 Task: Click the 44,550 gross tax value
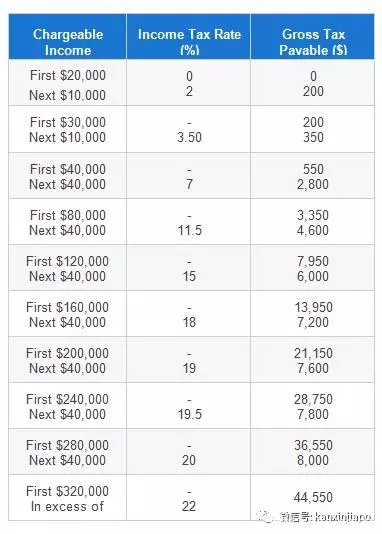313,497
